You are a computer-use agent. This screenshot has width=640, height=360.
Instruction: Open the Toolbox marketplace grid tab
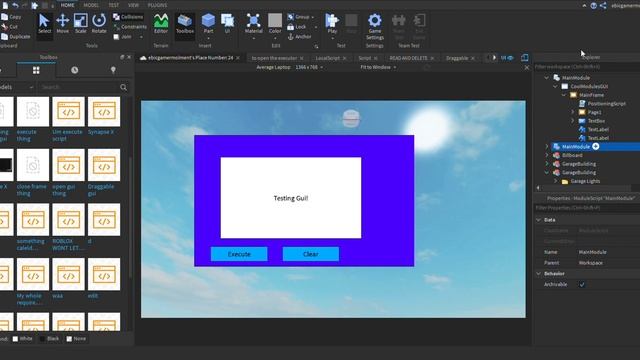36,70
